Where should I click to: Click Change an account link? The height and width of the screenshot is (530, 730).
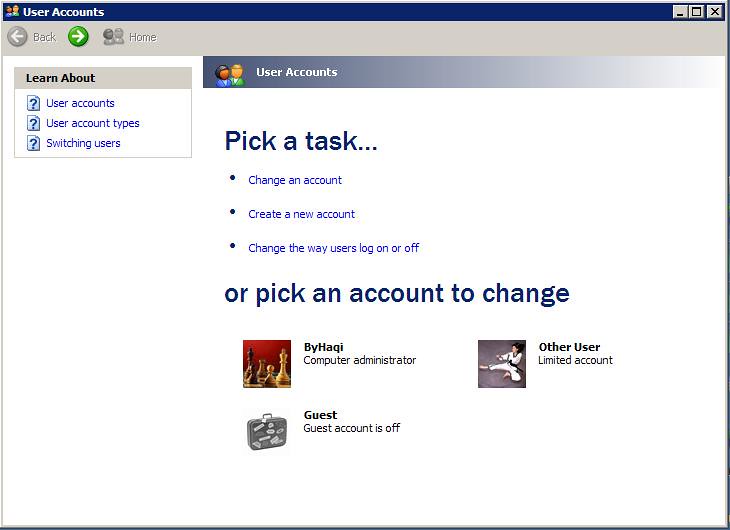coord(295,180)
